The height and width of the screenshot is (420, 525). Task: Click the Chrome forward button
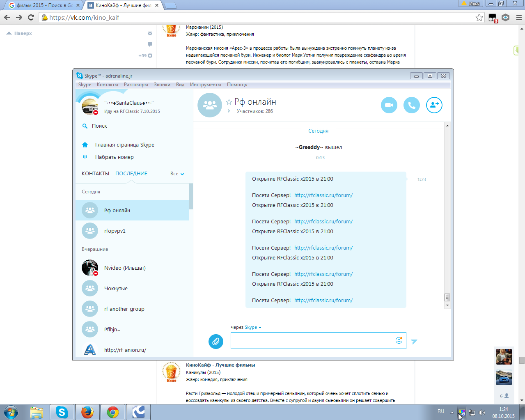click(19, 17)
